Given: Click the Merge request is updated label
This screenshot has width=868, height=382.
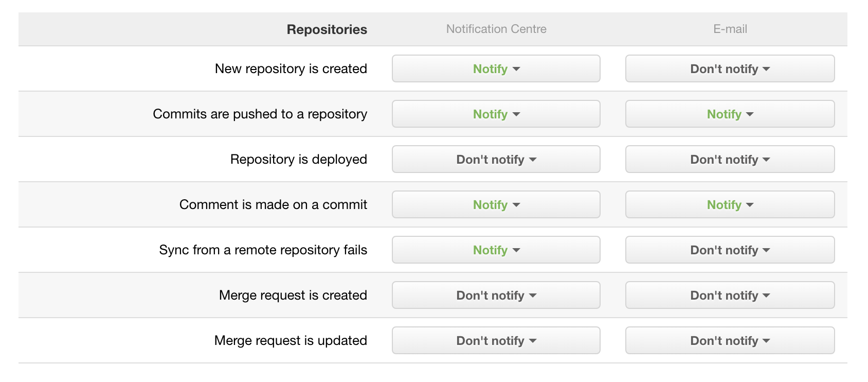Looking at the screenshot, I should pyautogui.click(x=291, y=340).
